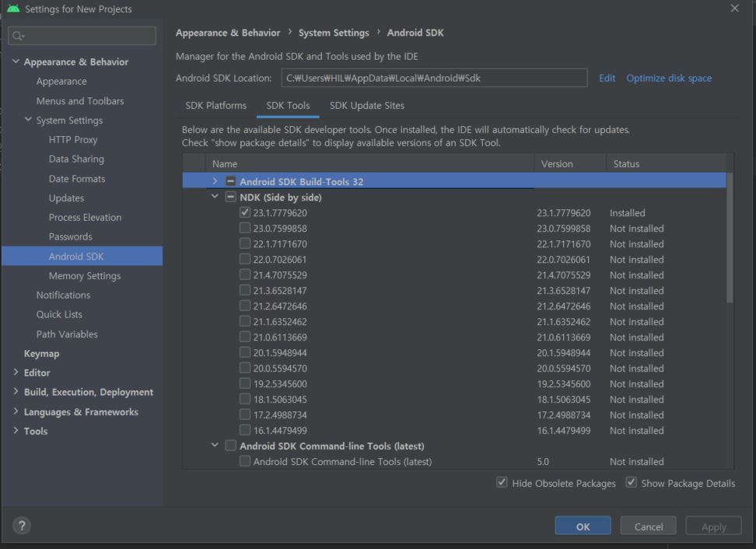Open HTTP Proxy settings
This screenshot has height=549, width=756.
[x=73, y=140]
